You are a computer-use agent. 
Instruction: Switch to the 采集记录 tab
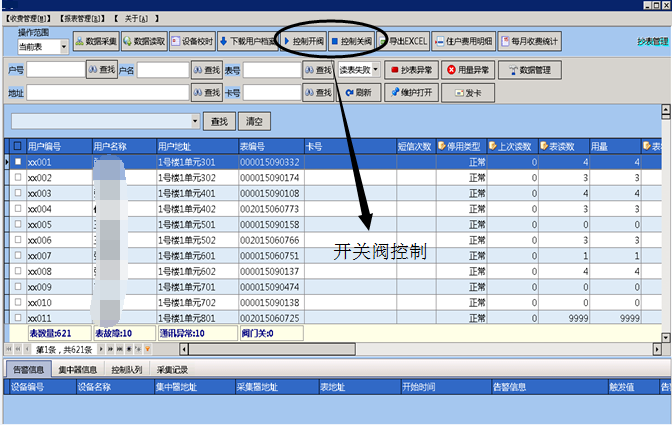(172, 369)
